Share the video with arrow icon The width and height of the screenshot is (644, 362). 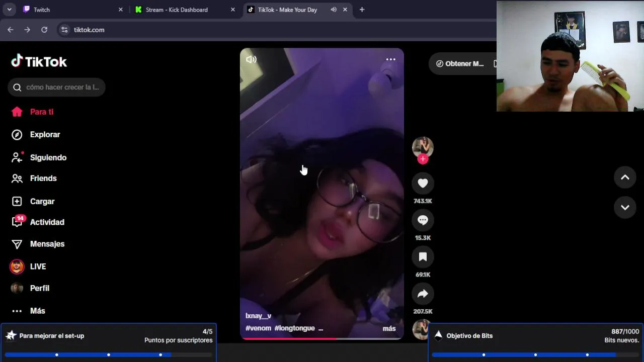[x=423, y=294]
